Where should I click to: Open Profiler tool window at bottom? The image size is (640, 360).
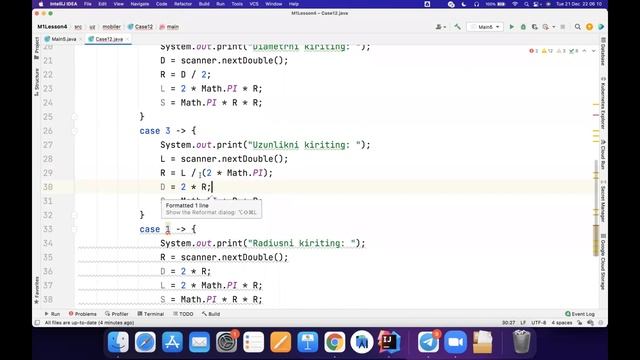tap(117, 314)
